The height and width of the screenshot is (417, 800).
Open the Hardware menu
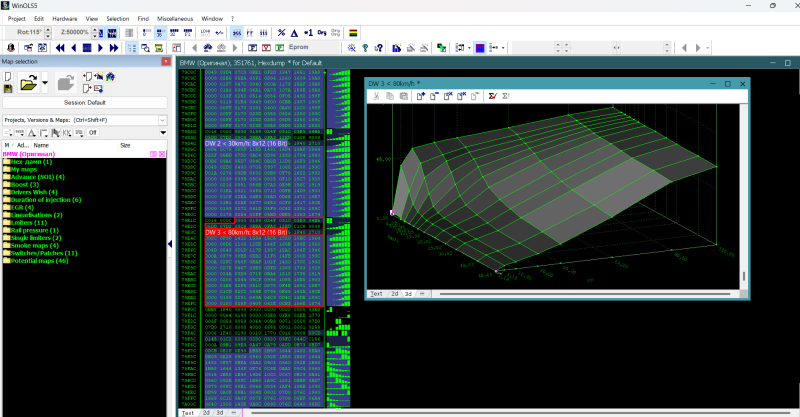pyautogui.click(x=64, y=18)
